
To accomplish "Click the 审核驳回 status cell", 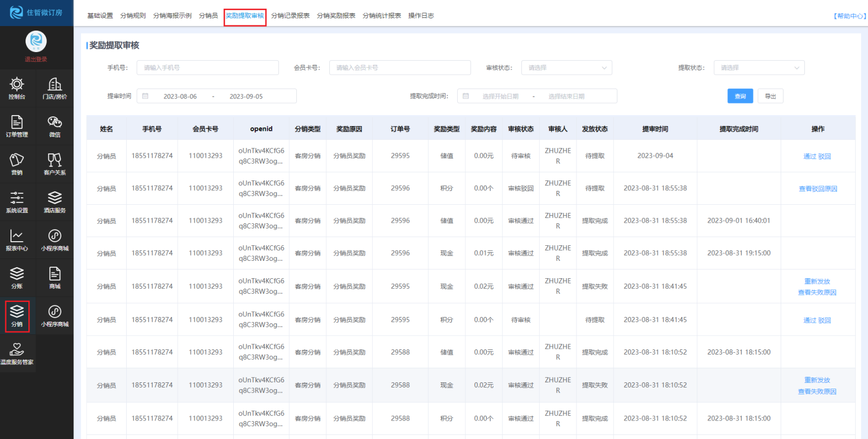I will pyautogui.click(x=521, y=189).
